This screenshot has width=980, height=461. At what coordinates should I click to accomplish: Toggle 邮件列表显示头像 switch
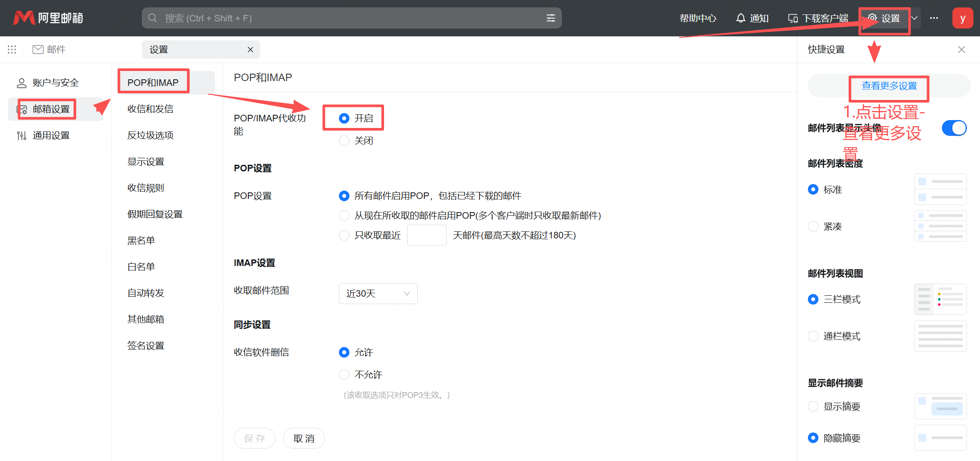click(x=954, y=128)
